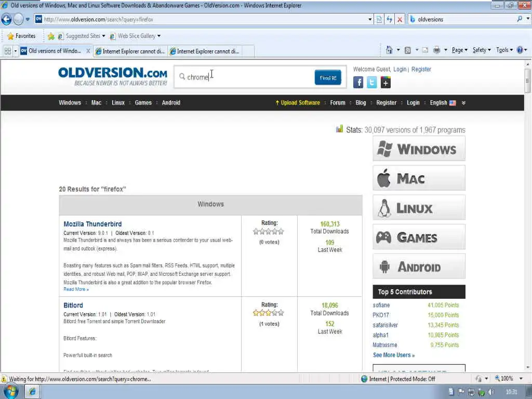The image size is (532, 399).
Task: Open the Safety menu dropdown
Action: [482, 50]
